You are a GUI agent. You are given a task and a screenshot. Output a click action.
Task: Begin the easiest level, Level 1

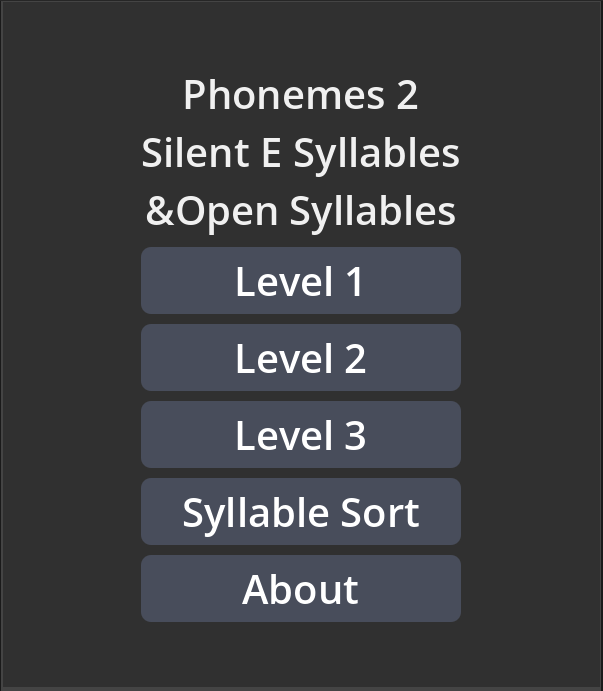pos(301,281)
